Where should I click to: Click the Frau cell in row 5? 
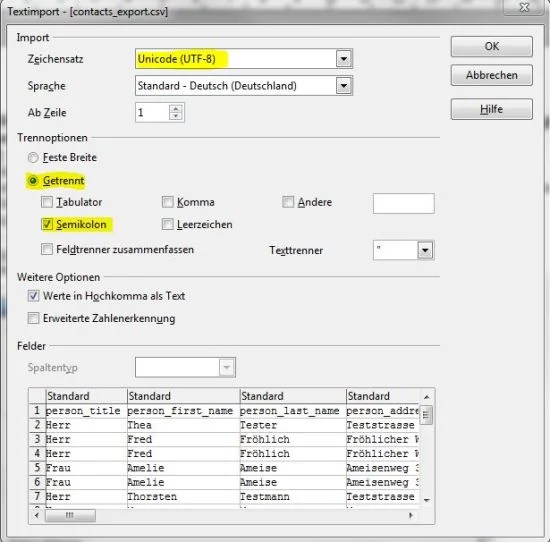86,468
